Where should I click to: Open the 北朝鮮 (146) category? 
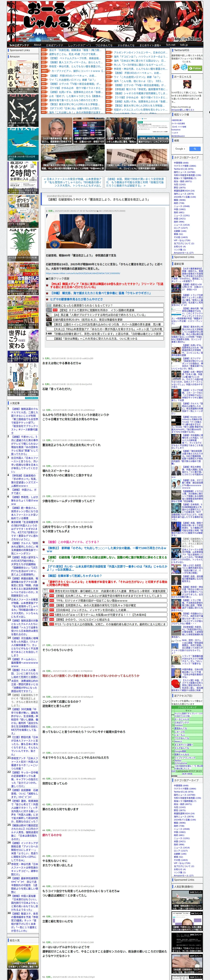(x=180, y=231)
